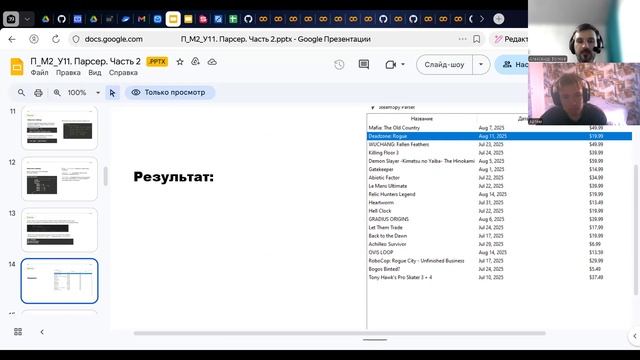Screen dimensions: 640x360
Task: Click the Только просмотр button
Action: (x=169, y=93)
